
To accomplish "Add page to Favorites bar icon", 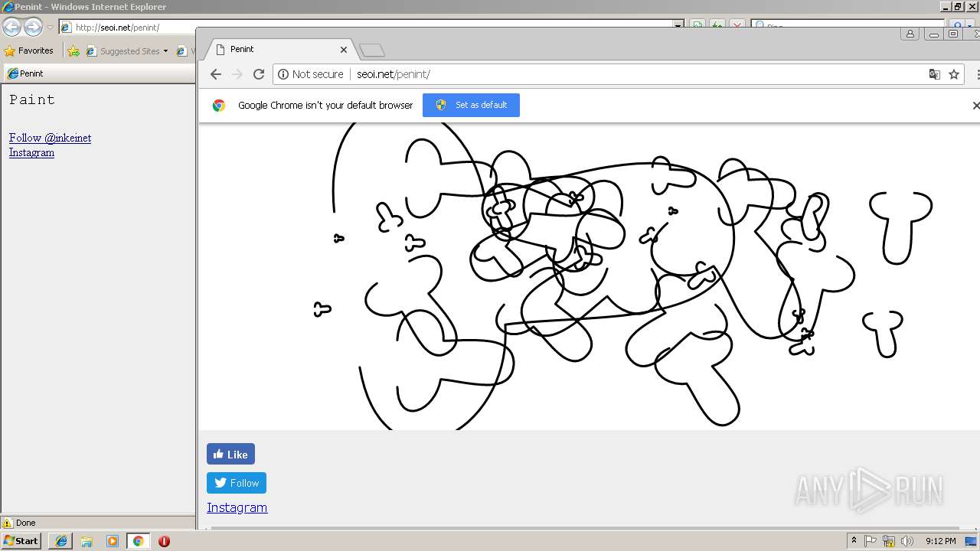I will tap(73, 51).
